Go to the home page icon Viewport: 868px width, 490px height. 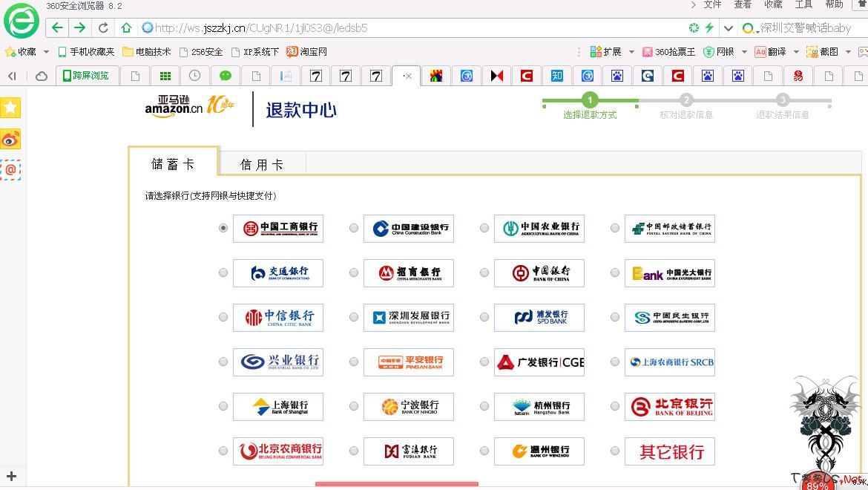click(126, 28)
